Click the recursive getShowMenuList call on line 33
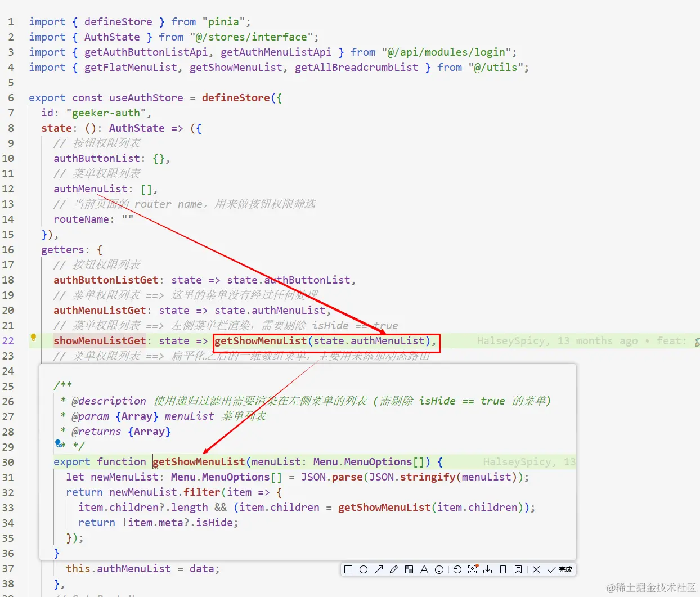This screenshot has width=700, height=597. point(384,507)
